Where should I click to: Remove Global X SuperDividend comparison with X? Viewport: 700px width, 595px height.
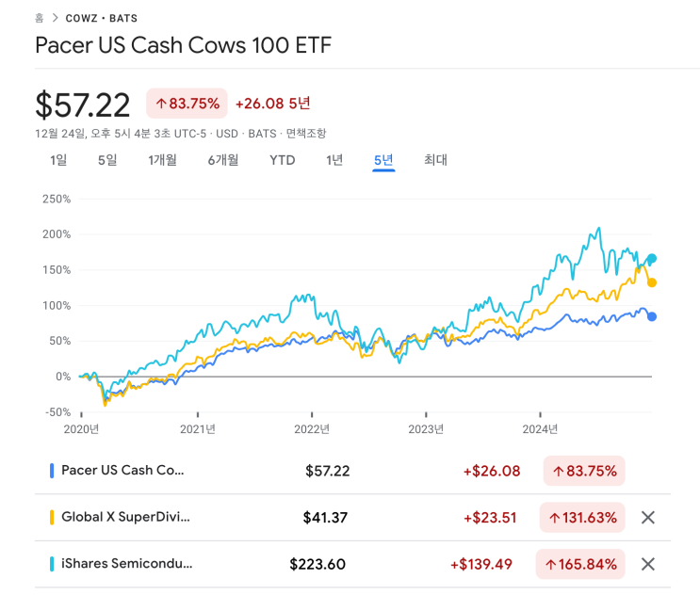click(647, 517)
